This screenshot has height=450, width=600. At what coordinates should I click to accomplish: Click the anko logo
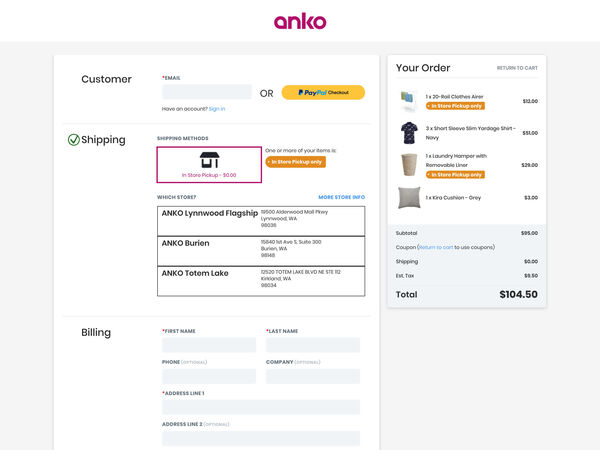pos(300,21)
